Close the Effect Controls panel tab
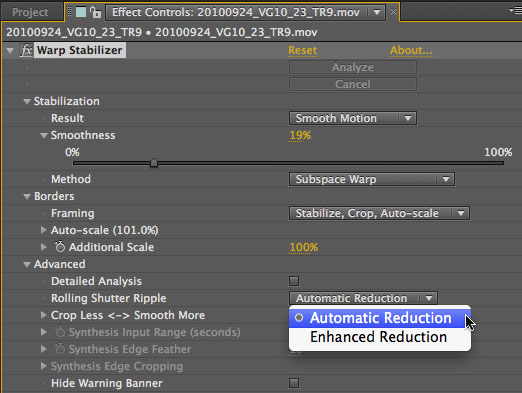This screenshot has width=522, height=393. pyautogui.click(x=393, y=12)
